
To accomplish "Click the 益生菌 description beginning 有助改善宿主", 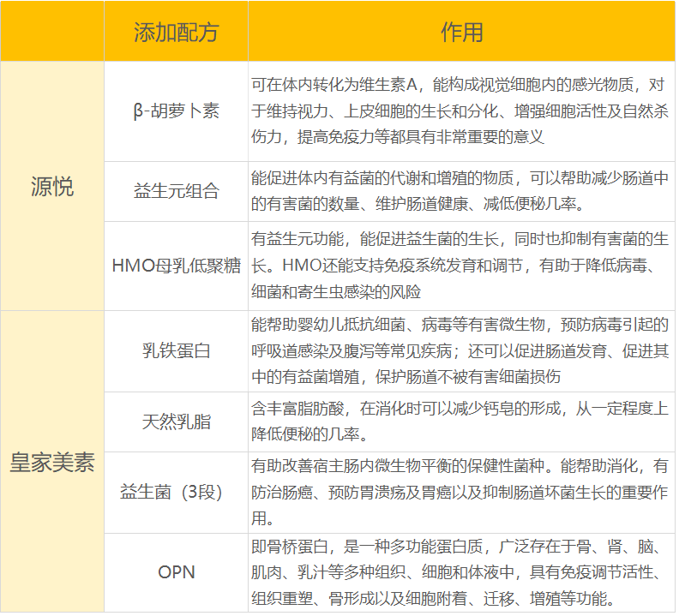I will coord(461,493).
